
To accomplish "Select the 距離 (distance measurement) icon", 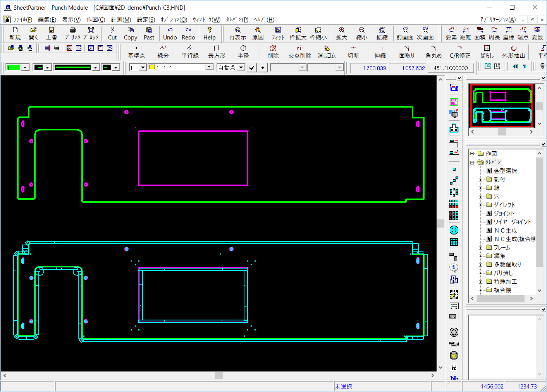I will (465, 34).
